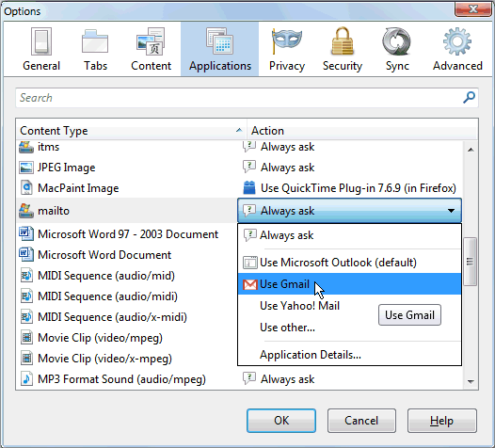Click the Cancel button
495x448 pixels.
pos(361,421)
